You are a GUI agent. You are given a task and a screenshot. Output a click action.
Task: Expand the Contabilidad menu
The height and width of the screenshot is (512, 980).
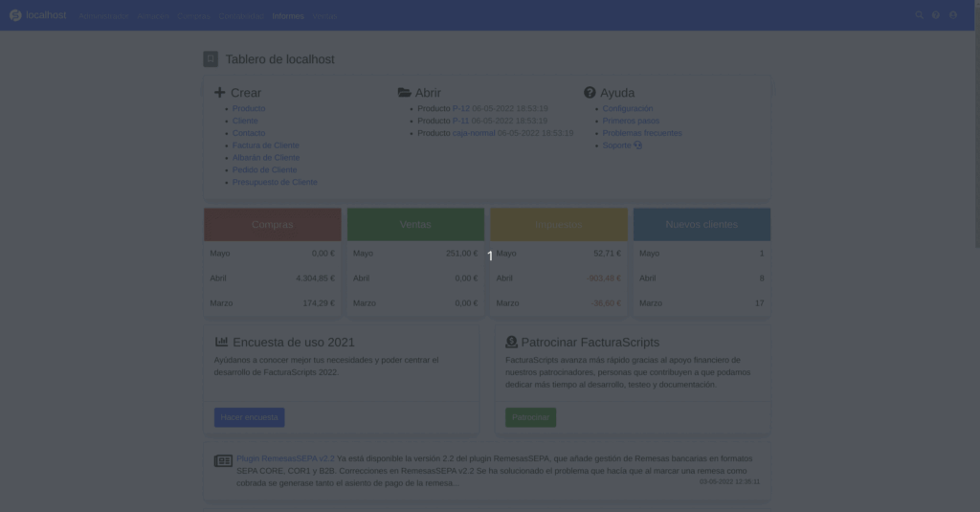(240, 16)
